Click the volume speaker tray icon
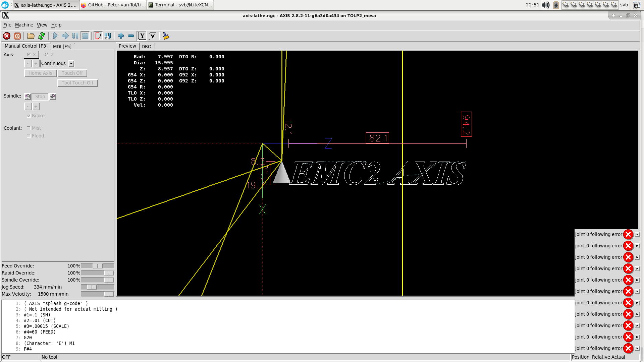The height and width of the screenshot is (362, 644). [x=546, y=5]
